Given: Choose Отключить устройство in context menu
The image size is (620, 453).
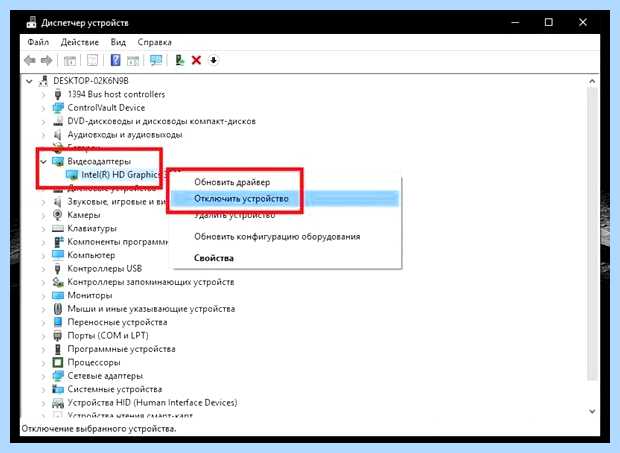Looking at the screenshot, I should 285,198.
